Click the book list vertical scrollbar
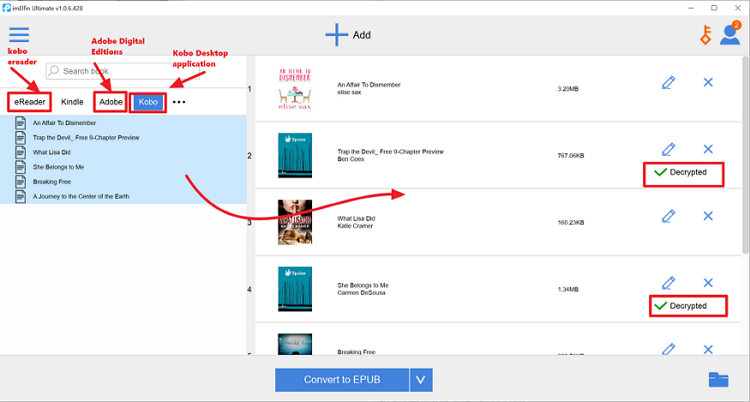 pos(745,156)
